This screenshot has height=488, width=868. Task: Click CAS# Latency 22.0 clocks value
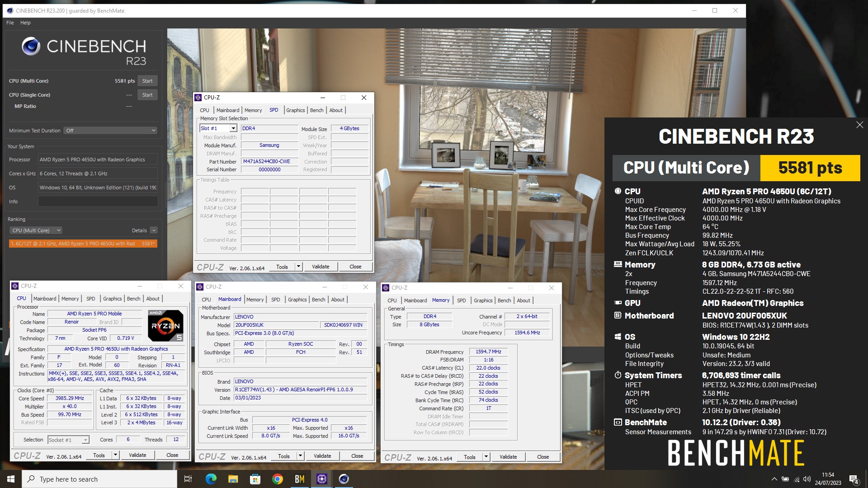click(x=488, y=368)
